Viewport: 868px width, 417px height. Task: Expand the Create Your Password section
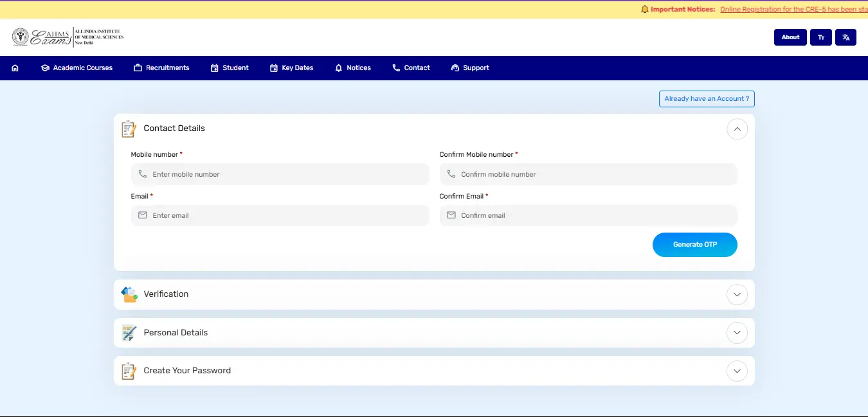pyautogui.click(x=737, y=371)
